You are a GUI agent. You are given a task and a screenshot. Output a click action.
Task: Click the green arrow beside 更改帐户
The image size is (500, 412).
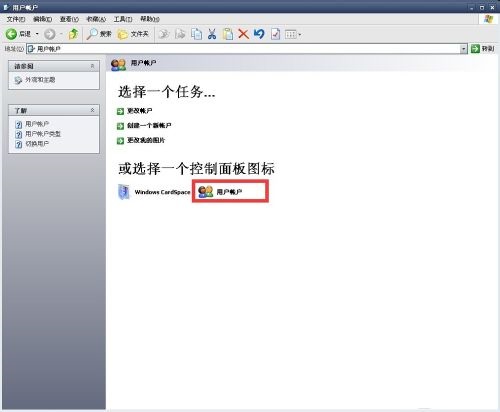click(120, 111)
